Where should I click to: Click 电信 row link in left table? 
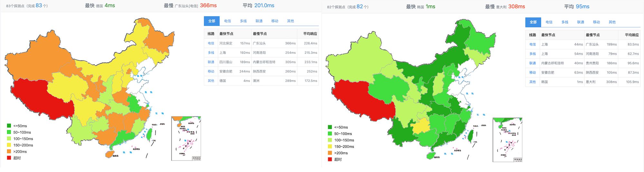pyautogui.click(x=211, y=43)
